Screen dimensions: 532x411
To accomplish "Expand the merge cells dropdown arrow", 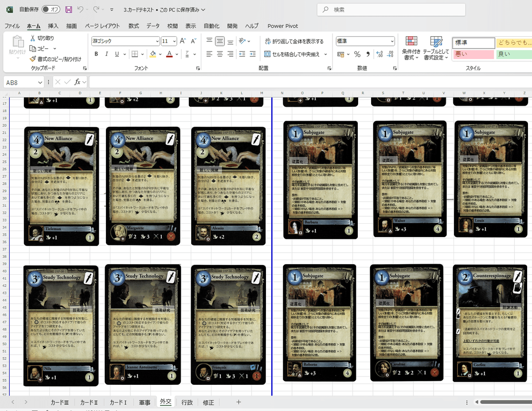I will tap(326, 54).
